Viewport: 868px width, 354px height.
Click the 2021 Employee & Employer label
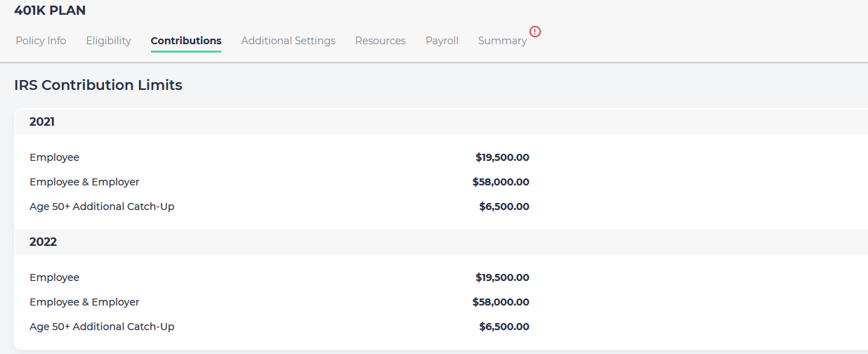point(84,182)
